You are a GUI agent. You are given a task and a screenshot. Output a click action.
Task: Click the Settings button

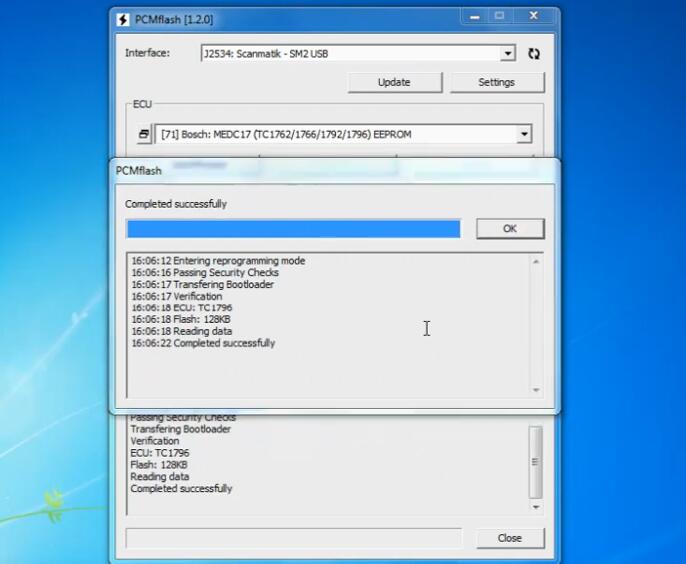(x=497, y=82)
